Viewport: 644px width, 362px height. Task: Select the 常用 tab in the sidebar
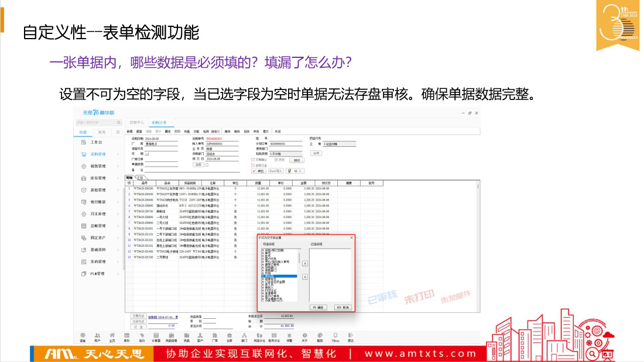click(101, 132)
